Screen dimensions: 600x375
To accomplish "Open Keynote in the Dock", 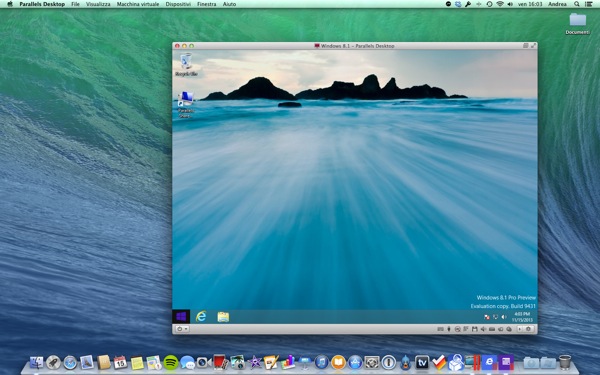I will coord(305,363).
